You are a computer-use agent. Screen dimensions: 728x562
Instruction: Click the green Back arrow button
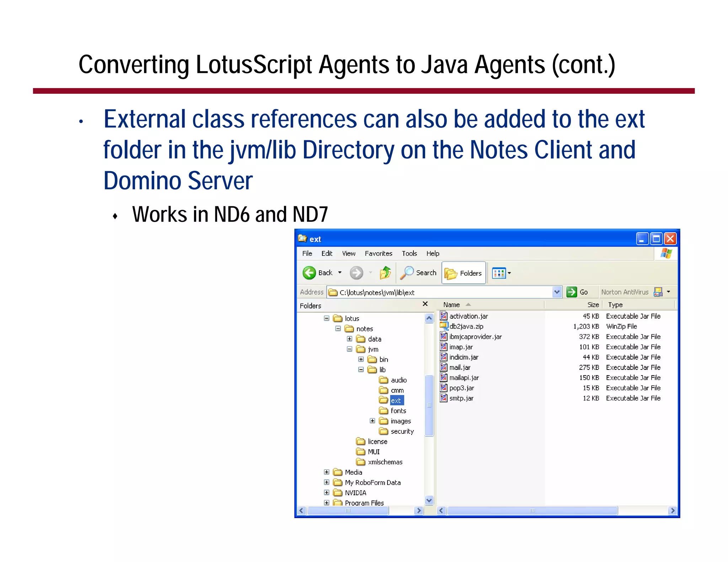309,273
